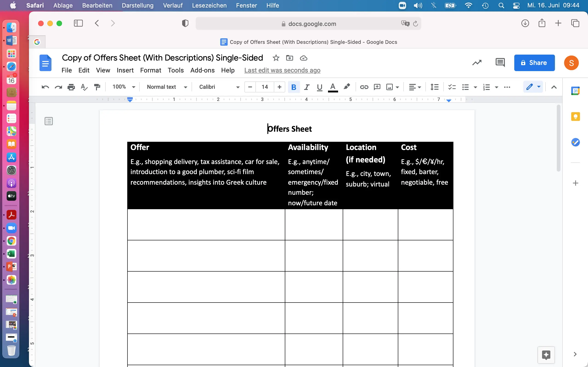Open 'Last edit was seconds ago' link
The height and width of the screenshot is (367, 588).
282,70
